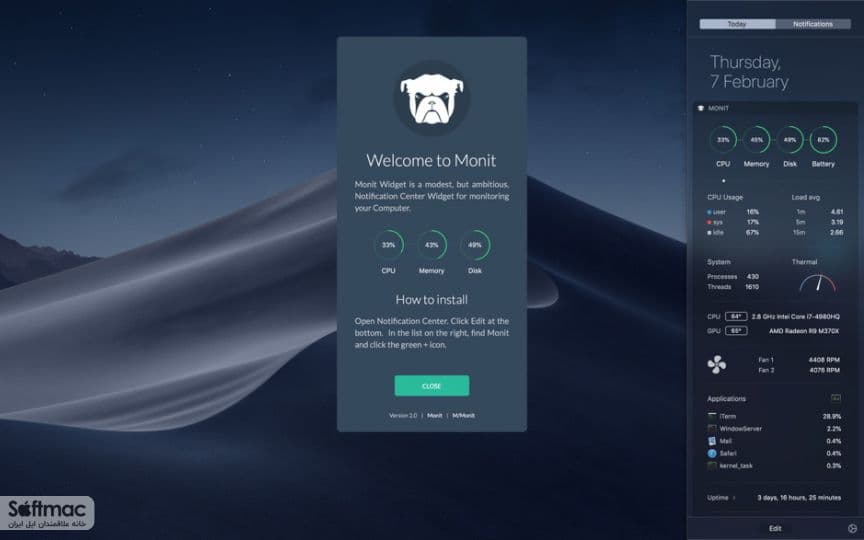Image resolution: width=864 pixels, height=540 pixels.
Task: Click the kernel_task process name
Action: click(736, 466)
